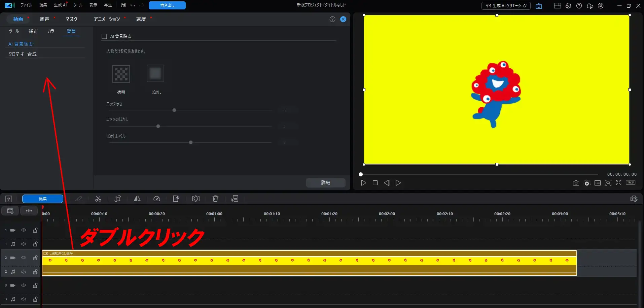Select the クロマ キー合成 option
Screen dimensions: 644x308
click(x=23, y=54)
